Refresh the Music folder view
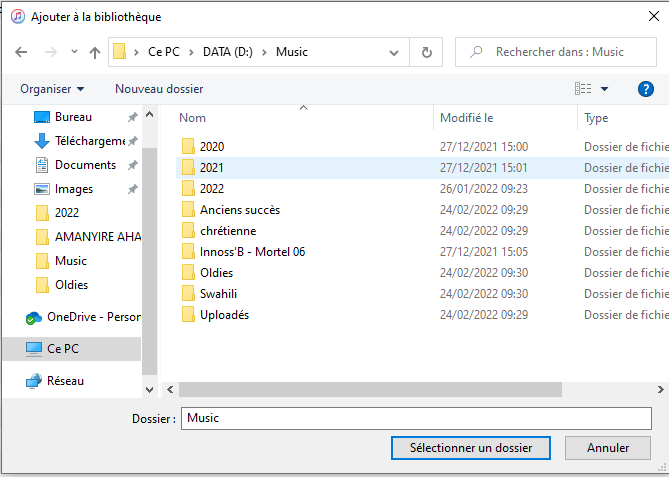 [x=426, y=52]
